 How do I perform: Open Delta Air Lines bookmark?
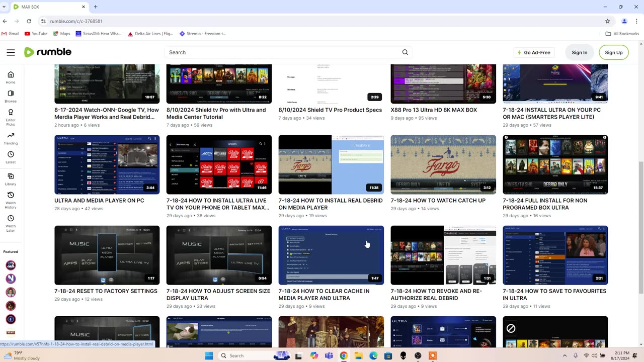150,34
